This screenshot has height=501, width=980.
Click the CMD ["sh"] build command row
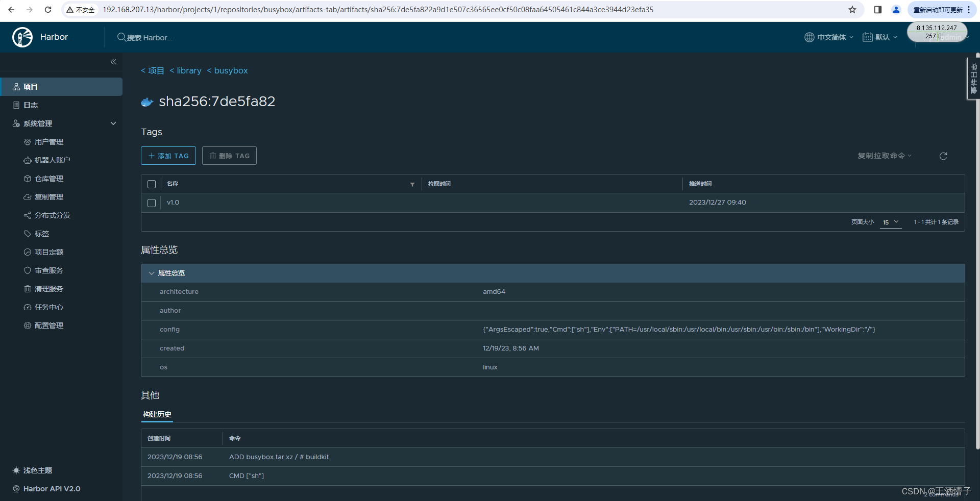click(553, 476)
